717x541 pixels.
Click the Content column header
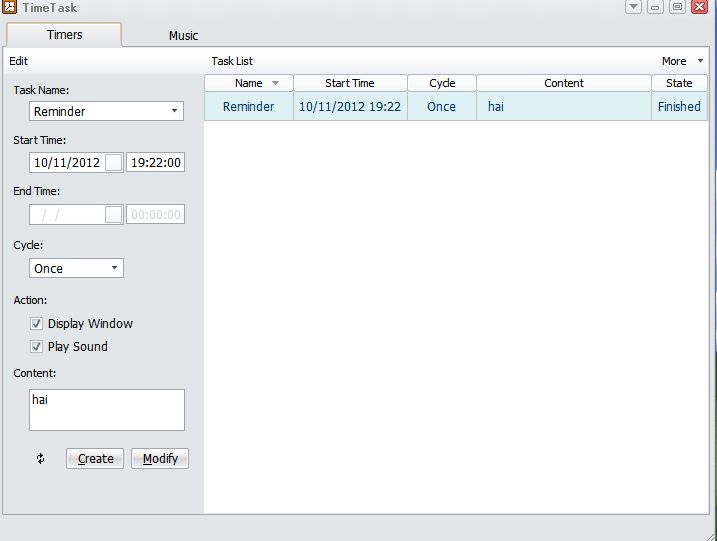(564, 83)
